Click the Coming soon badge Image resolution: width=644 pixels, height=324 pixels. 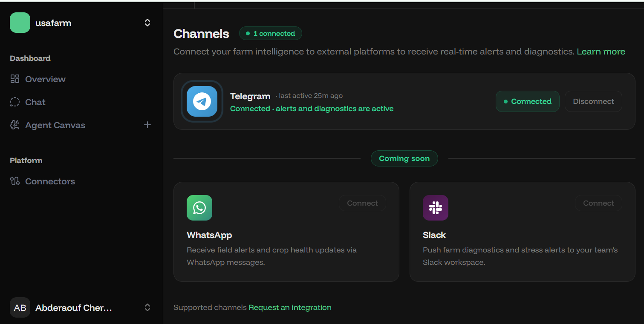point(404,158)
